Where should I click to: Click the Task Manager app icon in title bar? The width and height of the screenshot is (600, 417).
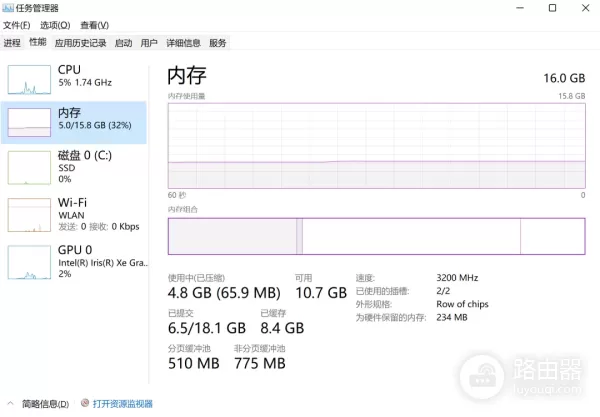pos(7,7)
